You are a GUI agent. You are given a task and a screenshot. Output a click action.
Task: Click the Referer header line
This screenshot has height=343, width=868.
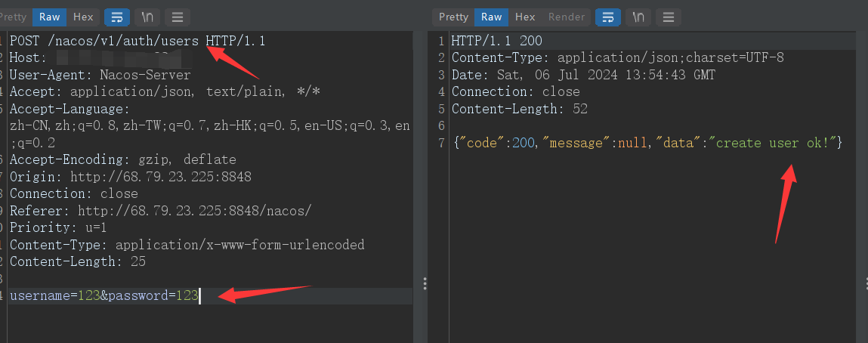[x=161, y=211]
